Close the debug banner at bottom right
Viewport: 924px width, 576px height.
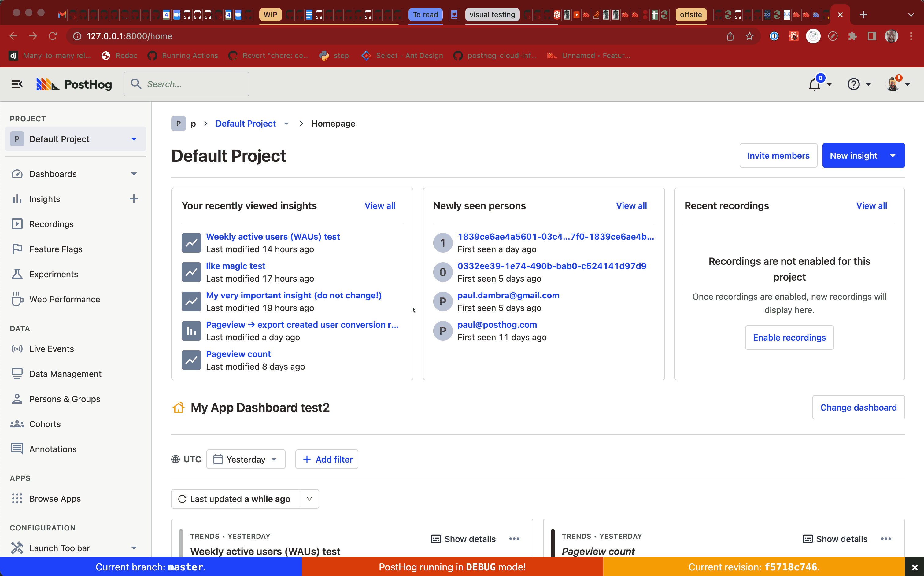point(914,567)
